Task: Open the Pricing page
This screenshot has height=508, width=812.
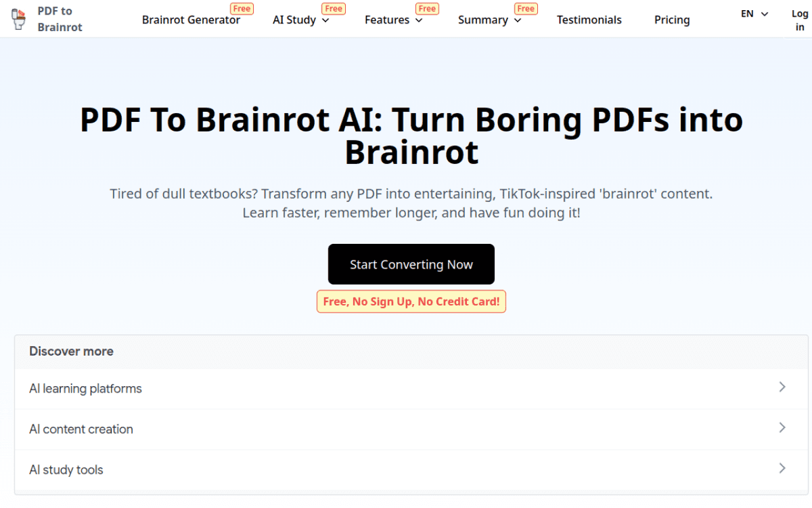Action: (x=671, y=20)
